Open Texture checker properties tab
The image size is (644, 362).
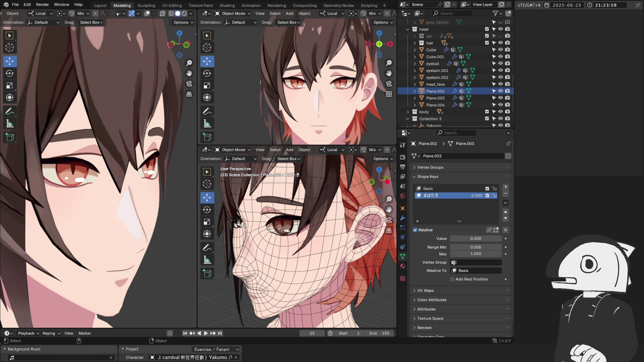[x=402, y=279]
